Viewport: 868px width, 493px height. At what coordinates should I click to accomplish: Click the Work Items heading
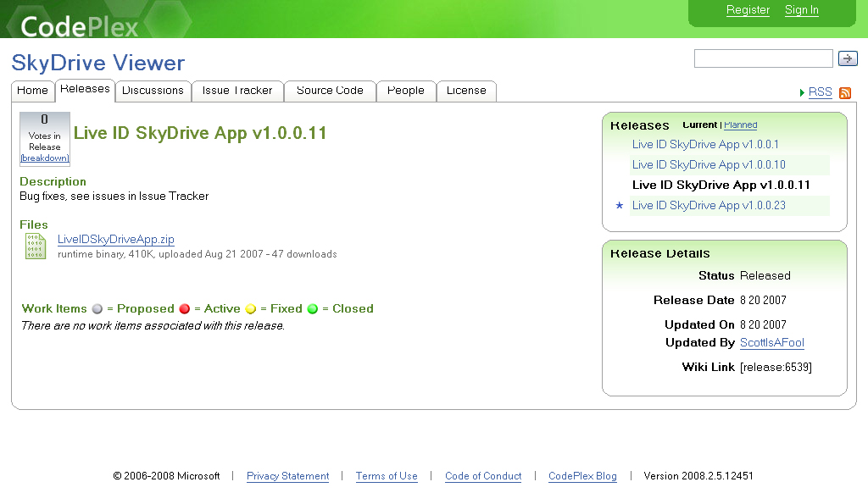[x=54, y=308]
